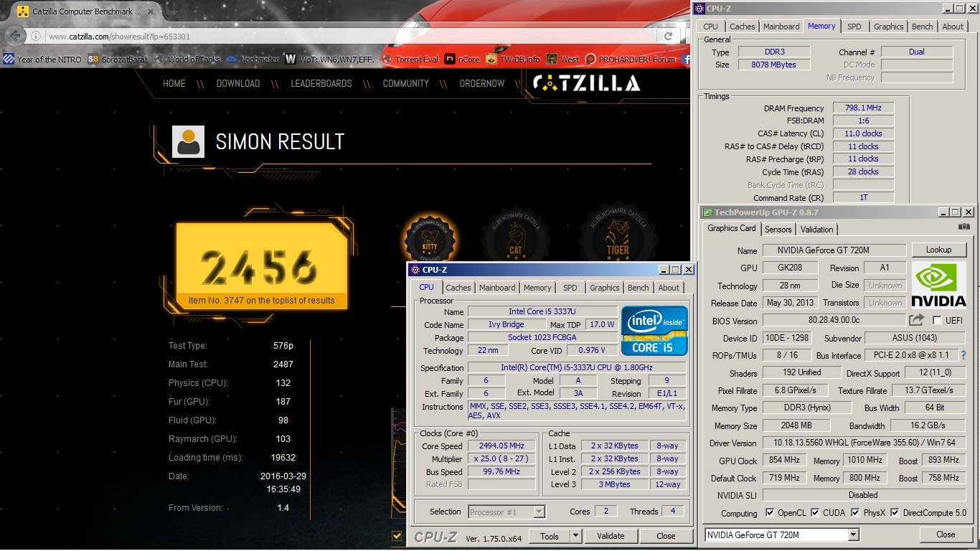Click the GPU-Z title bar application icon
980x551 pixels.
tap(707, 212)
